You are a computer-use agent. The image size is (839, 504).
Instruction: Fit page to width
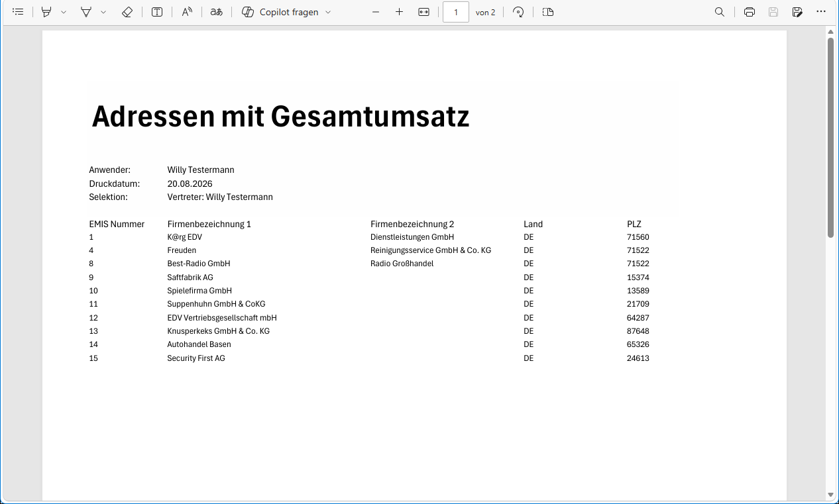click(x=424, y=12)
